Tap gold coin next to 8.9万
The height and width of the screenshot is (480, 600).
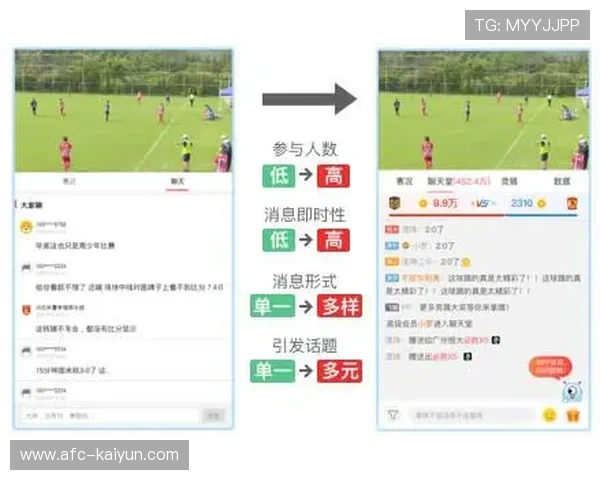click(x=422, y=203)
